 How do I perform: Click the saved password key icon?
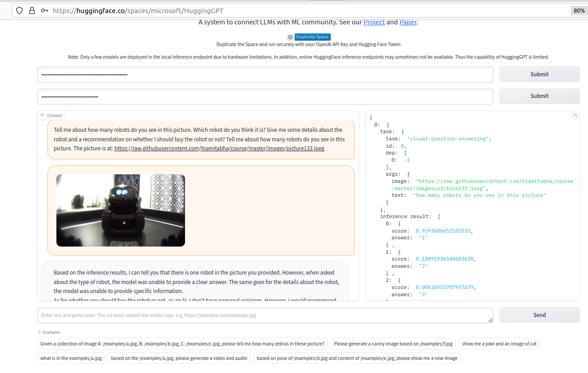[x=45, y=10]
